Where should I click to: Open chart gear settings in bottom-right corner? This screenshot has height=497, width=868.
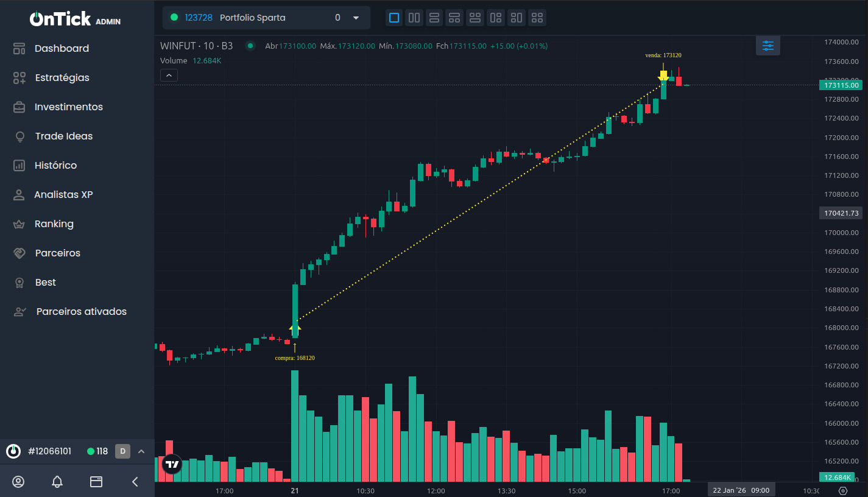[843, 490]
